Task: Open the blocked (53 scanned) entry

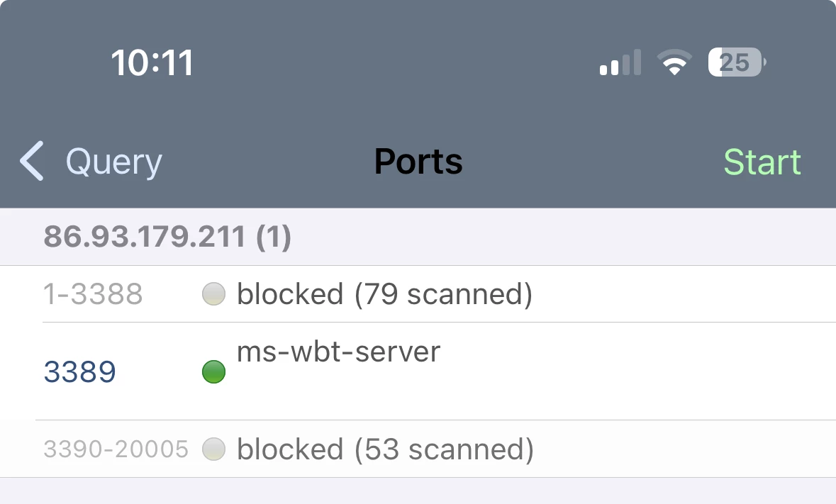Action: pyautogui.click(x=385, y=449)
